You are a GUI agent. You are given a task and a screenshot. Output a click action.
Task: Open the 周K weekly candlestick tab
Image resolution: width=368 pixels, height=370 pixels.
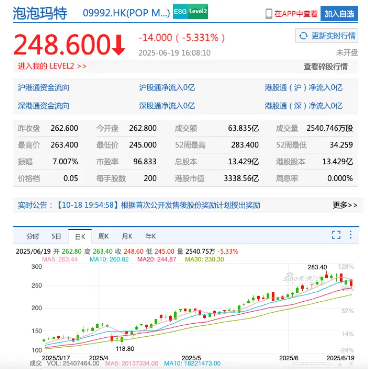(x=103, y=236)
